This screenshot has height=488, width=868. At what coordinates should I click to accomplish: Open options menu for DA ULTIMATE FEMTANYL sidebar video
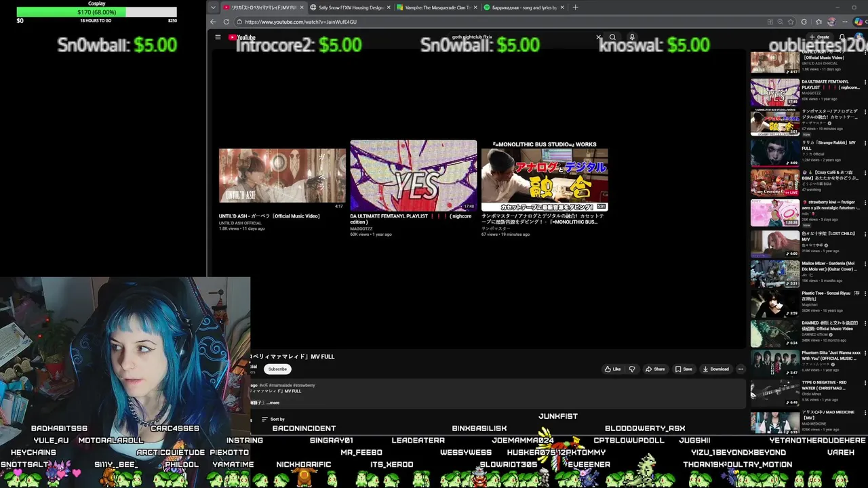pyautogui.click(x=865, y=83)
